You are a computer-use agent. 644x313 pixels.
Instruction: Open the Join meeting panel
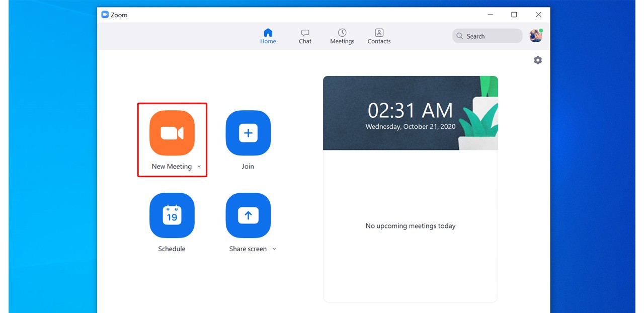point(248,133)
